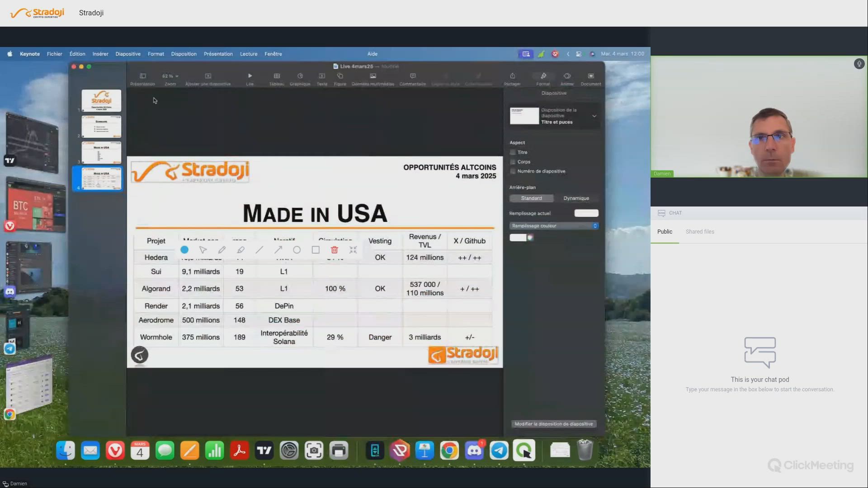Image resolution: width=868 pixels, height=488 pixels.
Task: Add a Commentaire from Keynote toolbar
Action: [x=413, y=79]
